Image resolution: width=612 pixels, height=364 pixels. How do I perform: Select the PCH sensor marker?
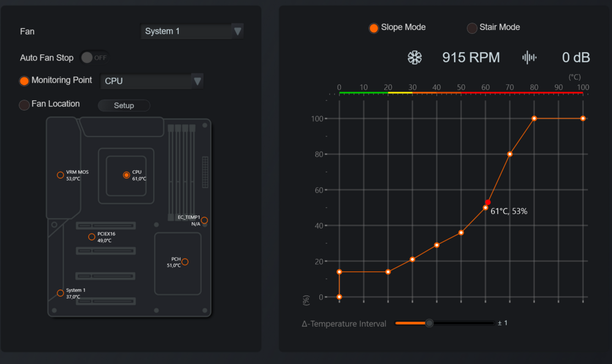pos(185,262)
